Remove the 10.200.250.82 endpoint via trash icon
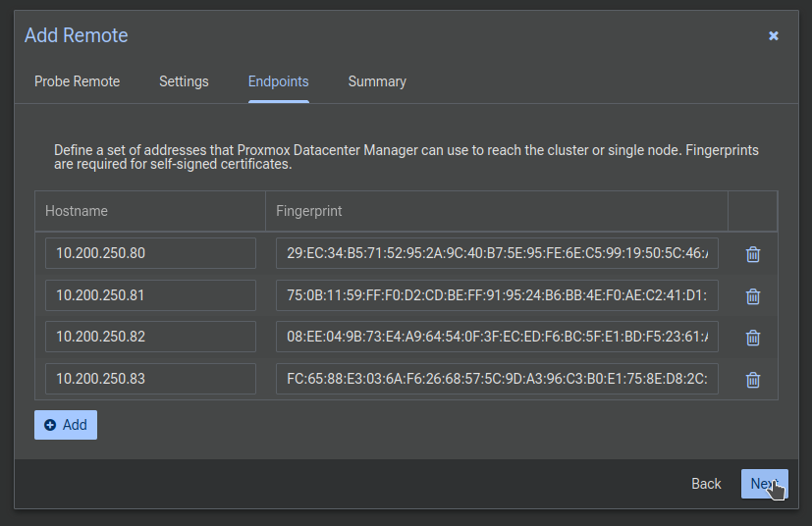The height and width of the screenshot is (526, 812). [753, 338]
